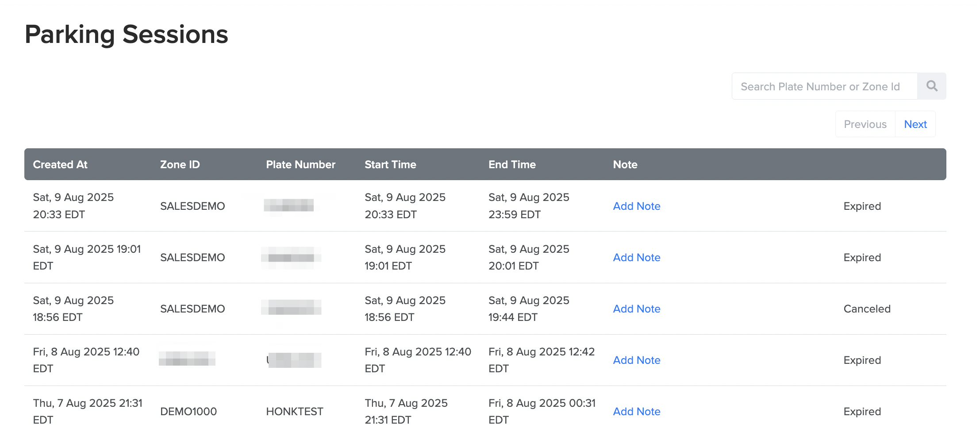Add a note to the 19:01 EDT session
This screenshot has height=436, width=980.
(x=636, y=258)
